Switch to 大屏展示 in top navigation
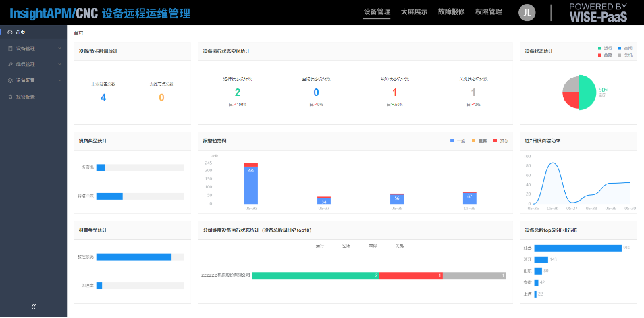644x318 pixels. [414, 11]
